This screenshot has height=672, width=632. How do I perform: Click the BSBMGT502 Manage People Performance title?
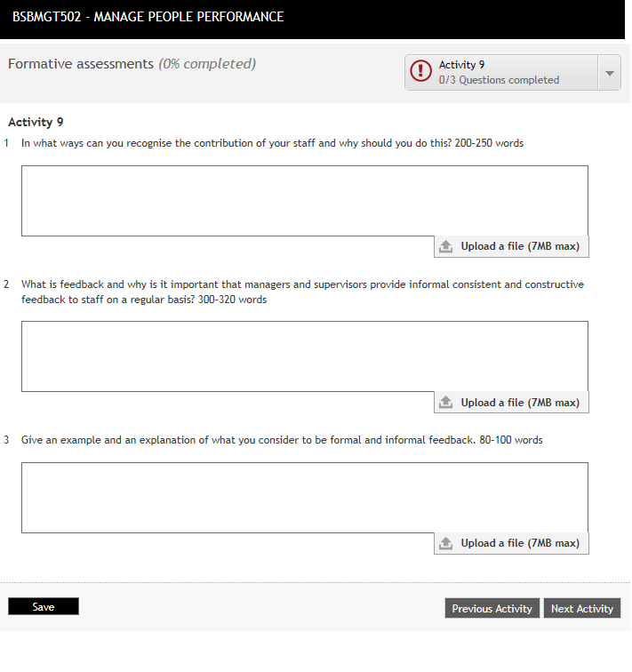pyautogui.click(x=148, y=17)
